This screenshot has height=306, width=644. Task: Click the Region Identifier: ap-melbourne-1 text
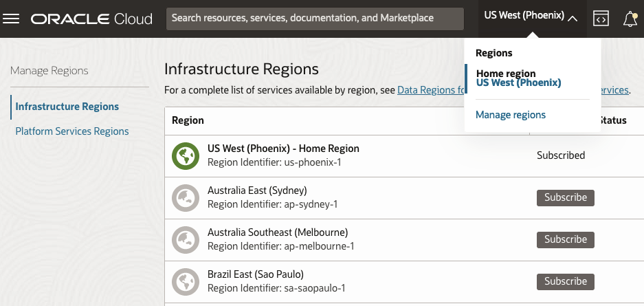281,246
